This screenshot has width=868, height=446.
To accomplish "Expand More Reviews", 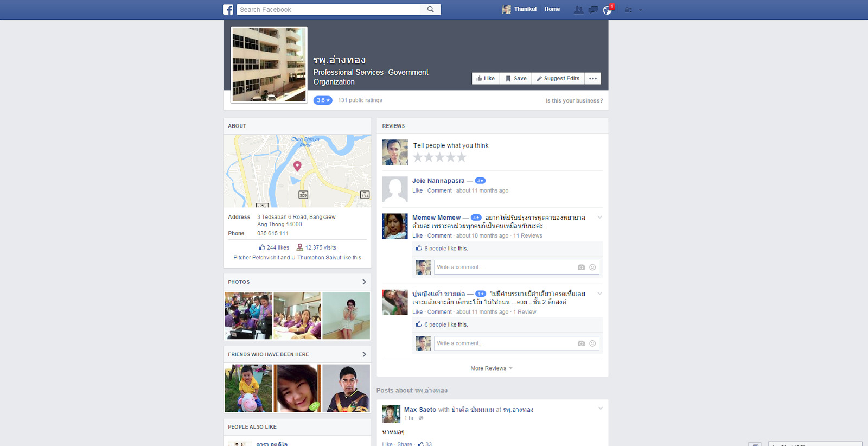I will click(x=492, y=368).
